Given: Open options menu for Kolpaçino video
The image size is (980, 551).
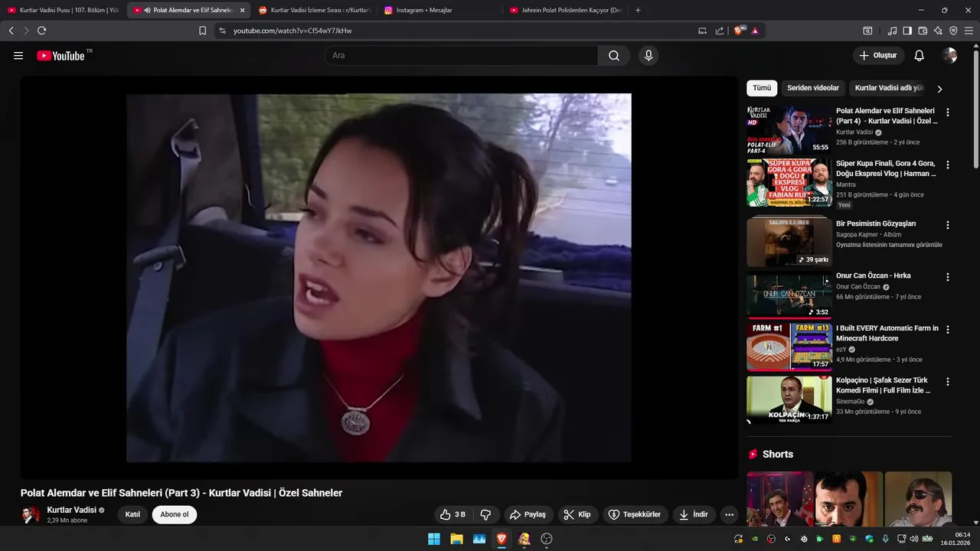Looking at the screenshot, I should 948,381.
